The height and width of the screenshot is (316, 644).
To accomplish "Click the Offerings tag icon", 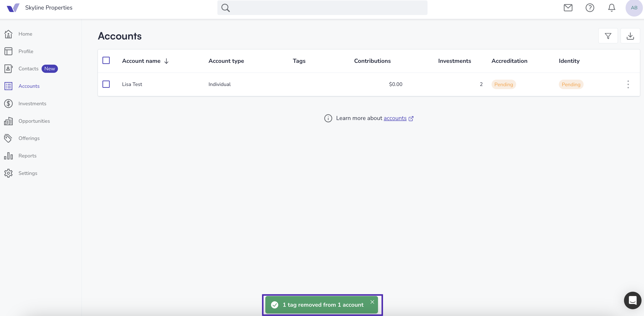I will pyautogui.click(x=8, y=138).
